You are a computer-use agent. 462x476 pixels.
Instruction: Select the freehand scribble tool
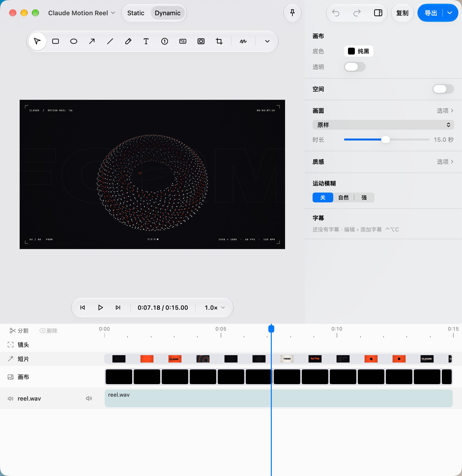tap(243, 41)
